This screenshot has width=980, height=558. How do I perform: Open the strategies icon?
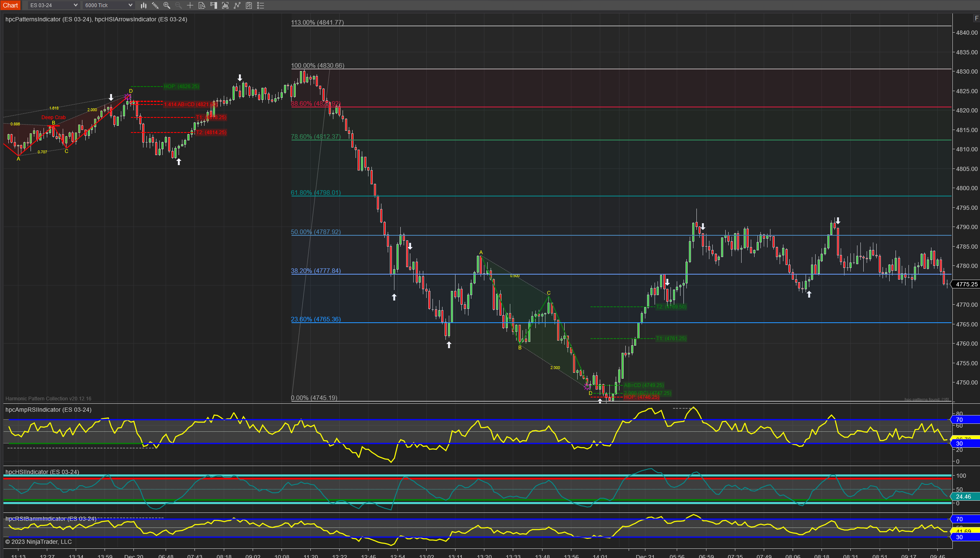tap(249, 5)
